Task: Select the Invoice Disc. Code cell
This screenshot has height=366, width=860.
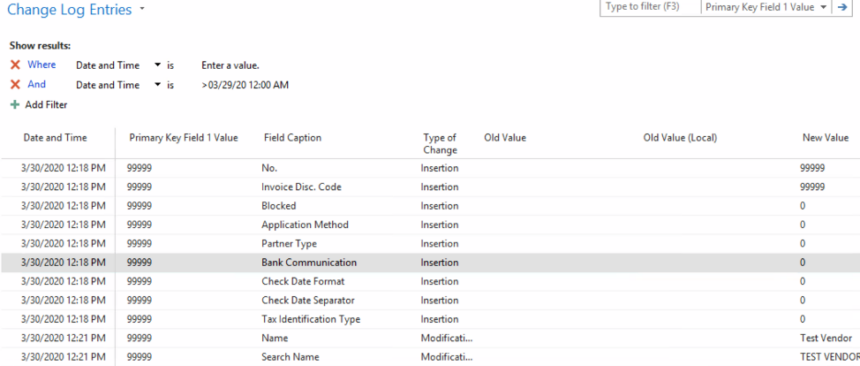Action: pos(301,187)
